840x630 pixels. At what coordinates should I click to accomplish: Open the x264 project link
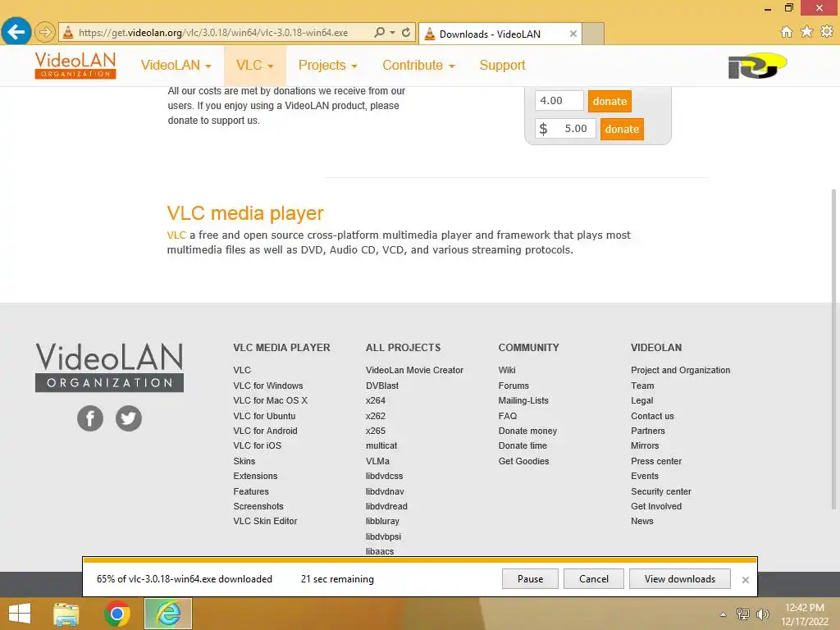coord(376,400)
